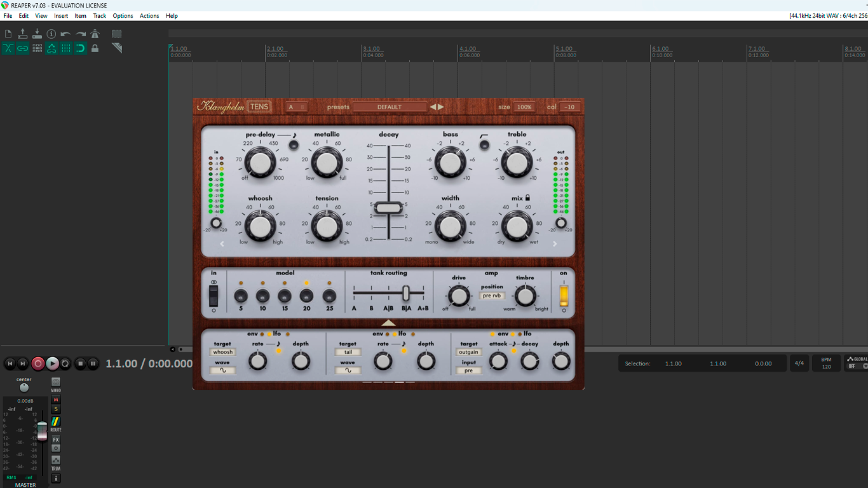Image resolution: width=868 pixels, height=488 pixels.
Task: Click Go to start transport button
Action: click(x=10, y=363)
